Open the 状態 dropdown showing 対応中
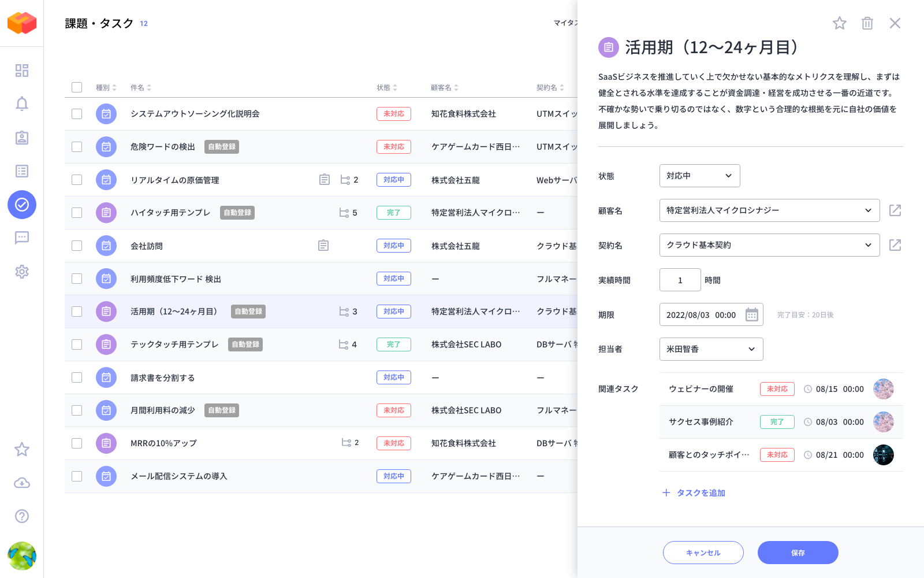 (x=699, y=176)
